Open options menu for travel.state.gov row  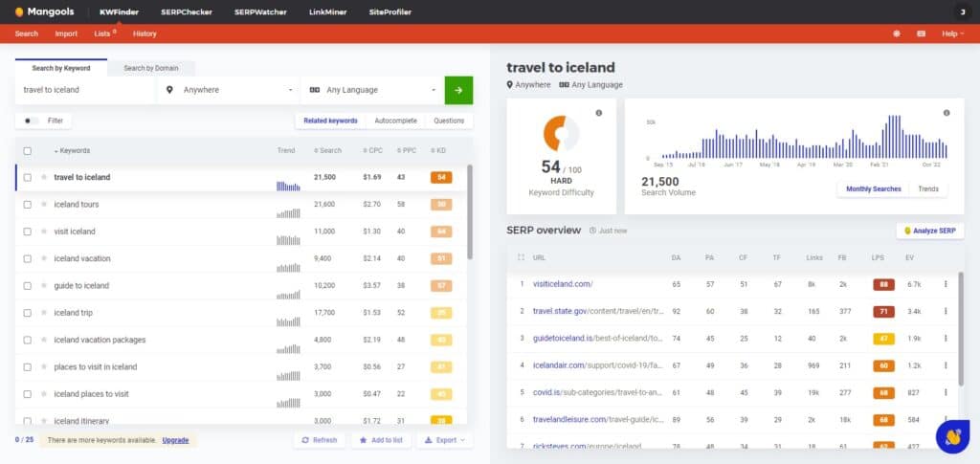pyautogui.click(x=946, y=311)
